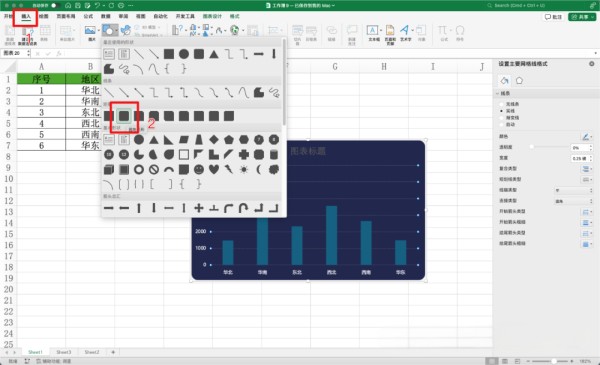
Task: Add a new sheet with plus button
Action: [x=113, y=352]
